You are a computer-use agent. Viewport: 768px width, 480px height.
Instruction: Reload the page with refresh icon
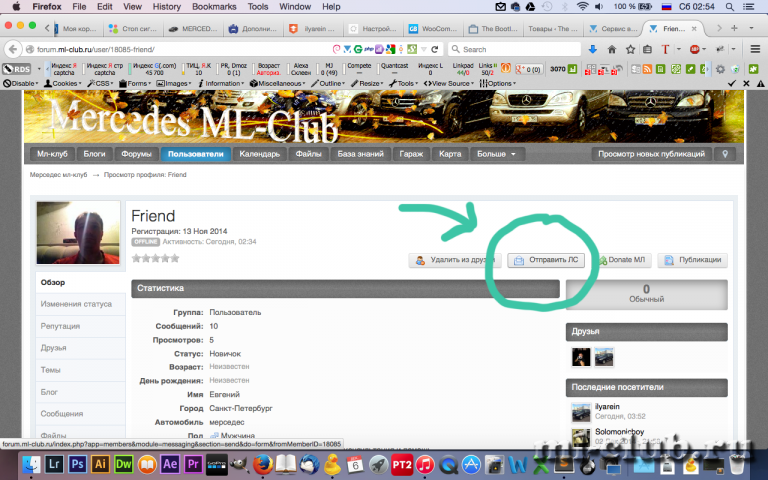pyautogui.click(x=434, y=49)
